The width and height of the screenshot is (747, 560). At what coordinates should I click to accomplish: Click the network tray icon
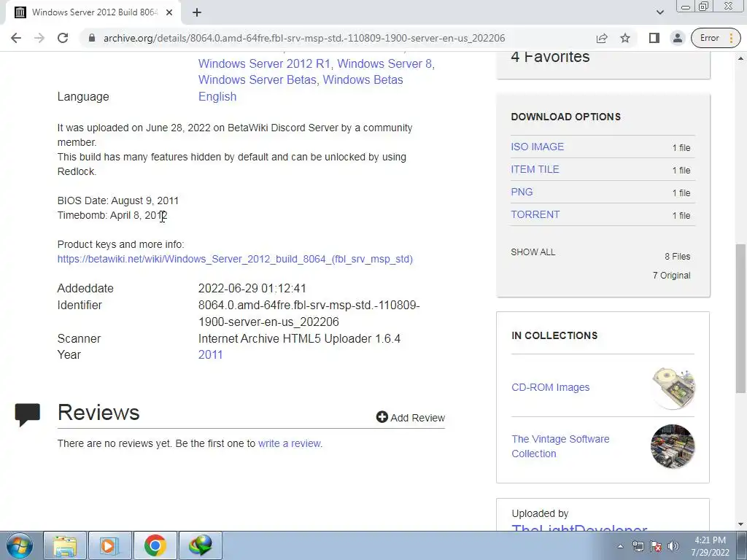pos(638,547)
